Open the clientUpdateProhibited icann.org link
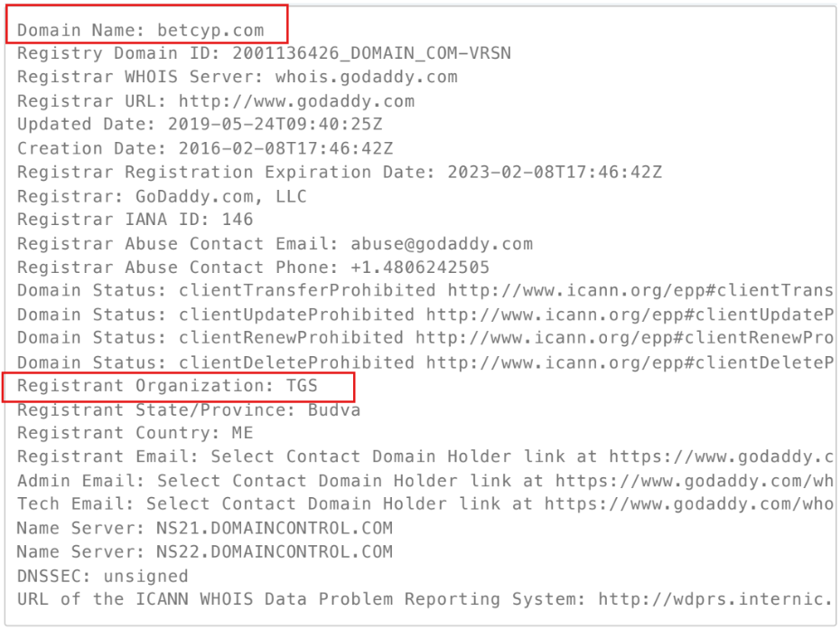Viewport: 840px width, 630px height. point(630,315)
